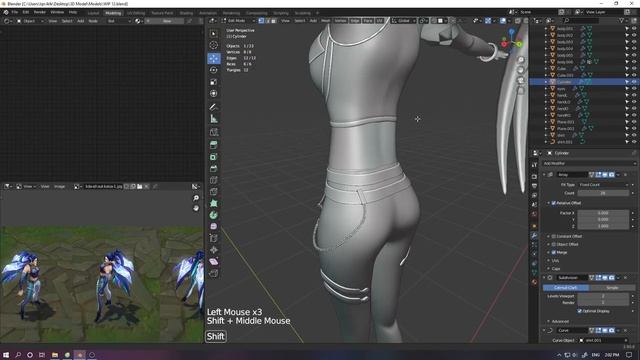Open the Add Modifier dropdown
640x360 pixels.
(x=589, y=163)
